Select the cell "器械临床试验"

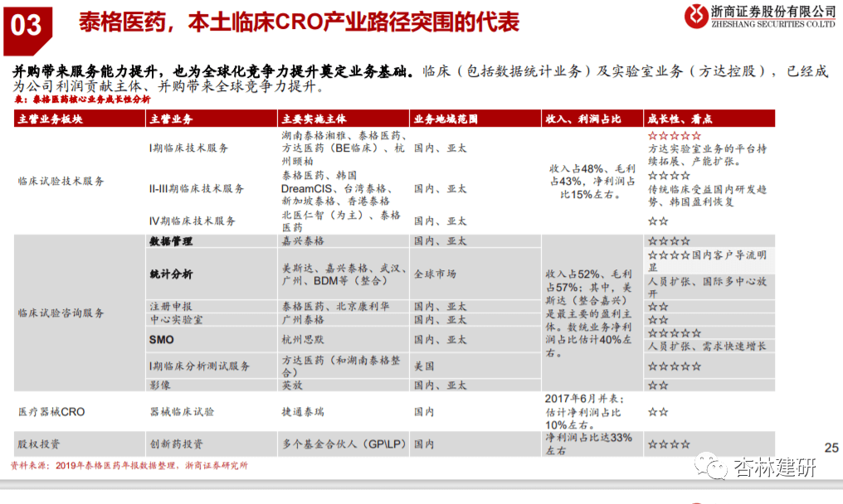pyautogui.click(x=182, y=412)
